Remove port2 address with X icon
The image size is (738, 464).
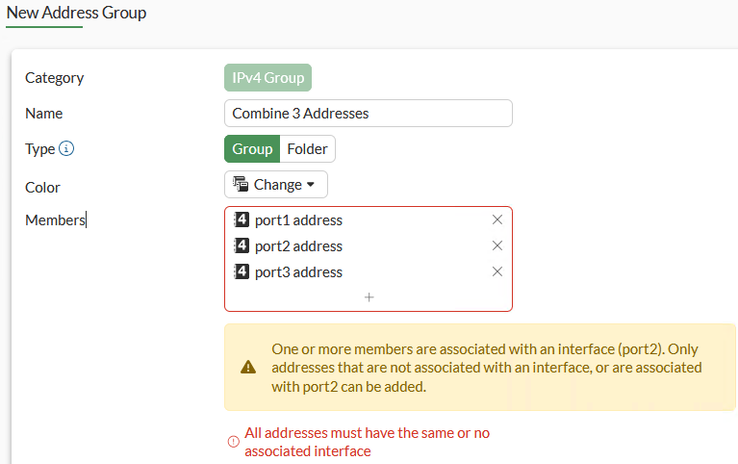(x=497, y=246)
